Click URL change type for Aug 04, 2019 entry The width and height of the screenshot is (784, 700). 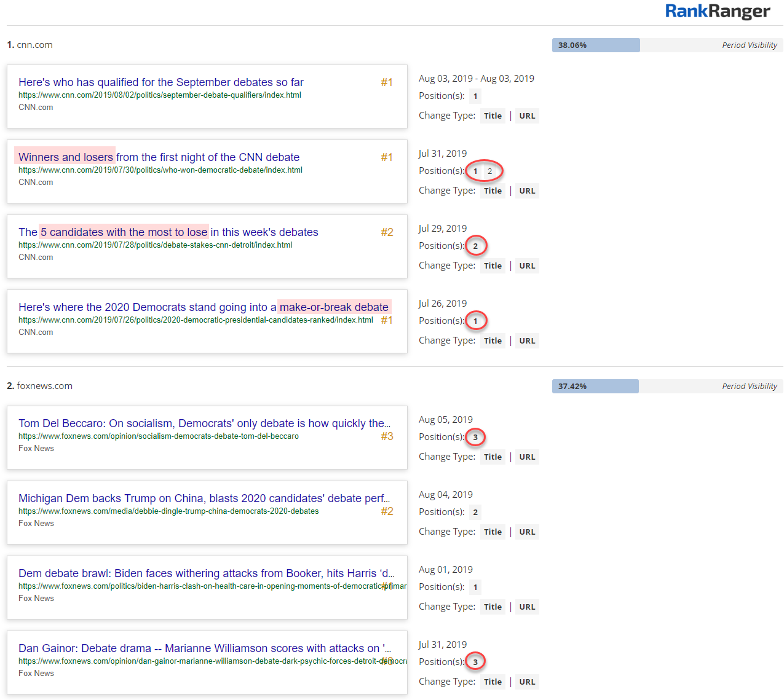coord(527,532)
